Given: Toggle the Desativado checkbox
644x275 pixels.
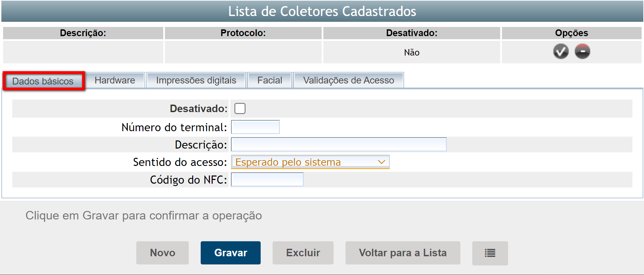Looking at the screenshot, I should click(x=240, y=108).
